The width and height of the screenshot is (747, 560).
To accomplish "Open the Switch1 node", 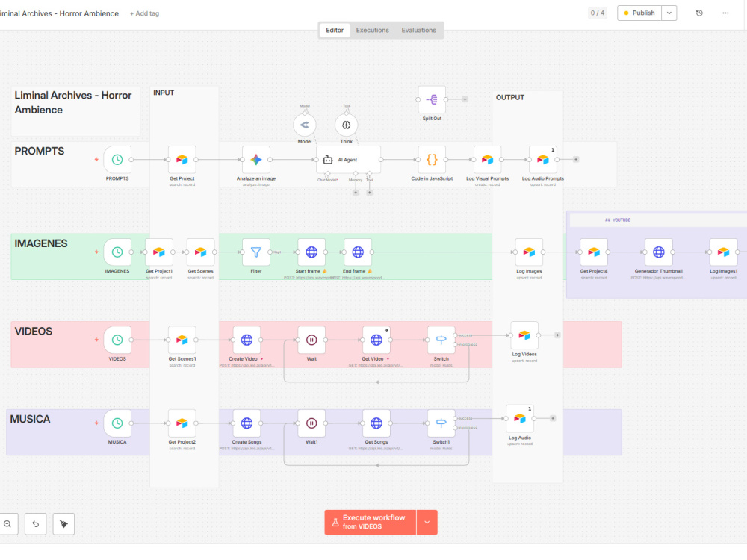I will pos(441,423).
